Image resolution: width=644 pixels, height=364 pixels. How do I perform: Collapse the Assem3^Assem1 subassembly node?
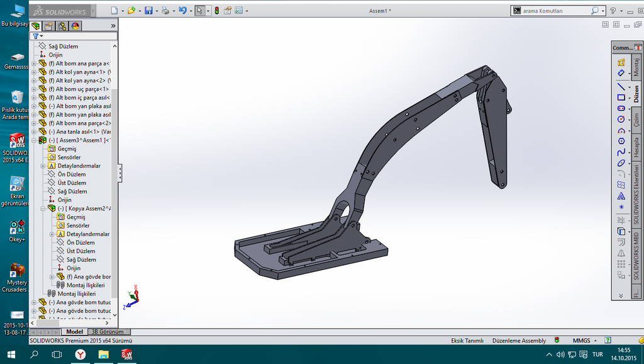(x=34, y=140)
